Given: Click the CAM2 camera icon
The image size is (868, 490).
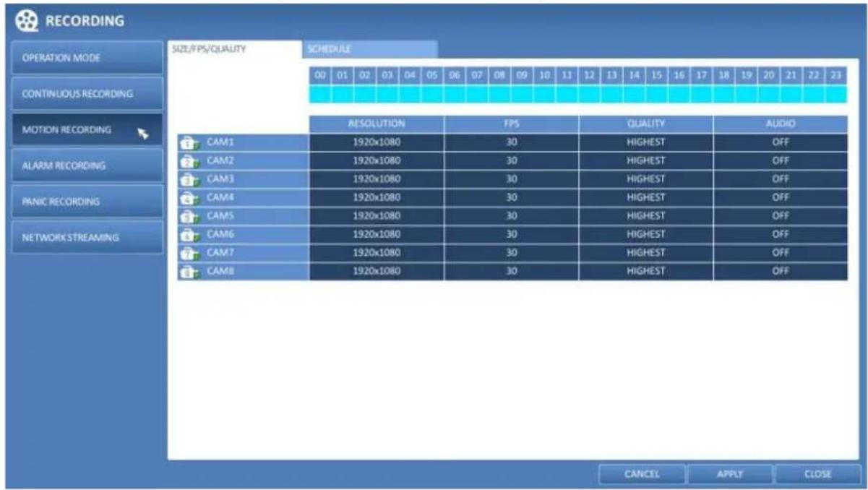Looking at the screenshot, I should point(189,161).
